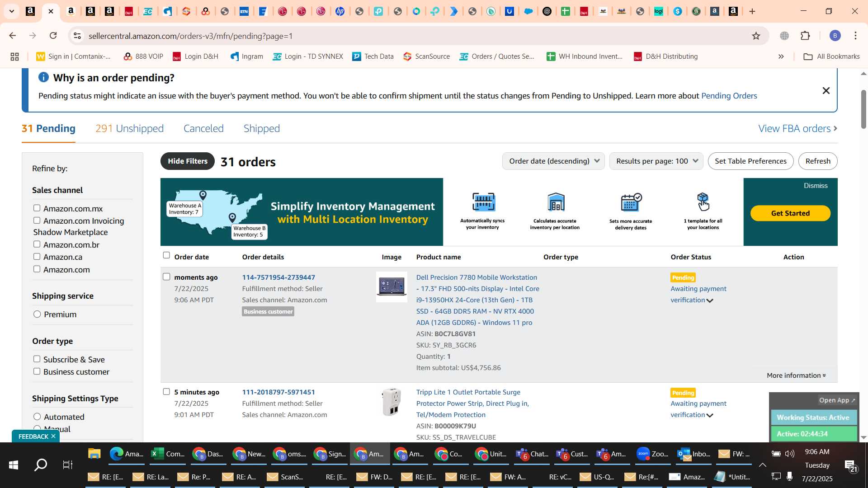
Task: Tick the select-all orders checkbox in header
Action: click(166, 255)
